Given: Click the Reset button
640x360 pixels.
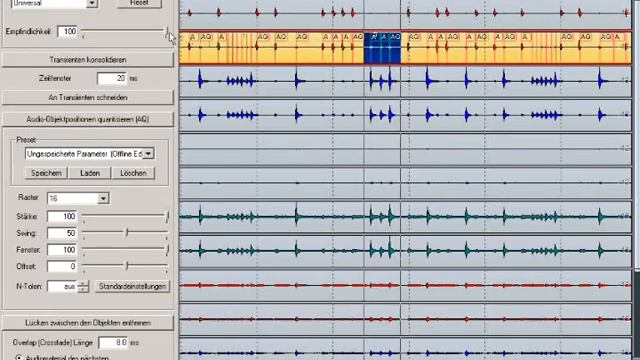Looking at the screenshot, I should tap(139, 3).
